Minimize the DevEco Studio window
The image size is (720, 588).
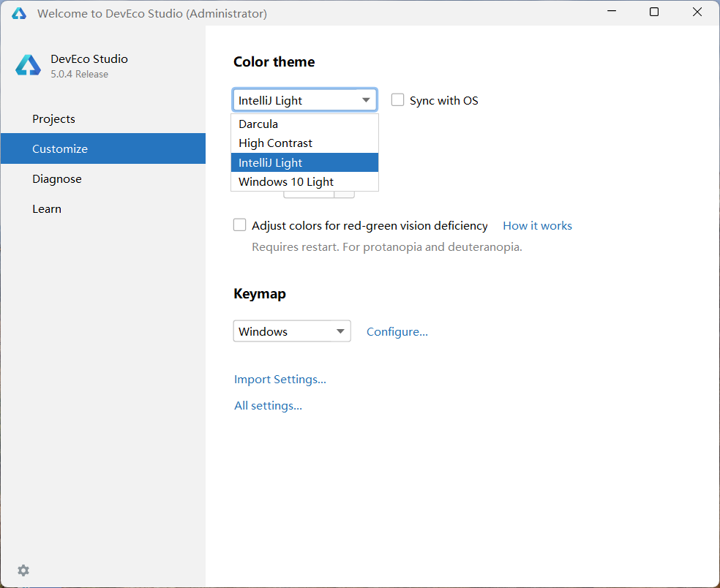[x=612, y=12]
